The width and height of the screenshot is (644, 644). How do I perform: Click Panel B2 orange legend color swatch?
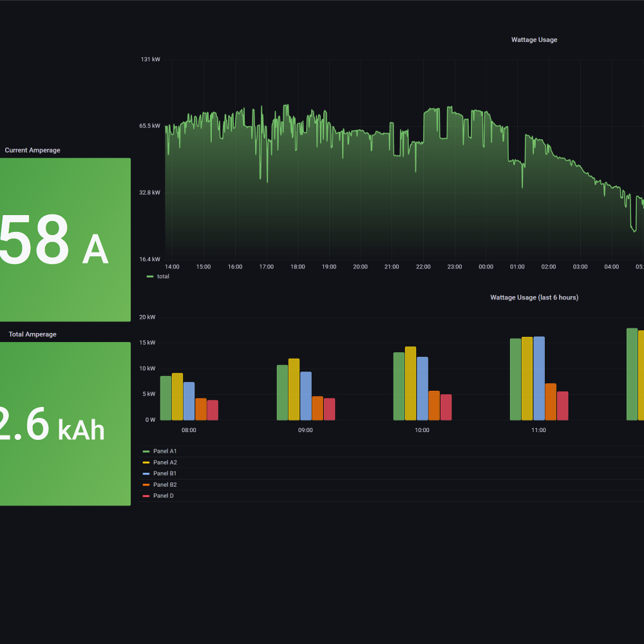[146, 485]
